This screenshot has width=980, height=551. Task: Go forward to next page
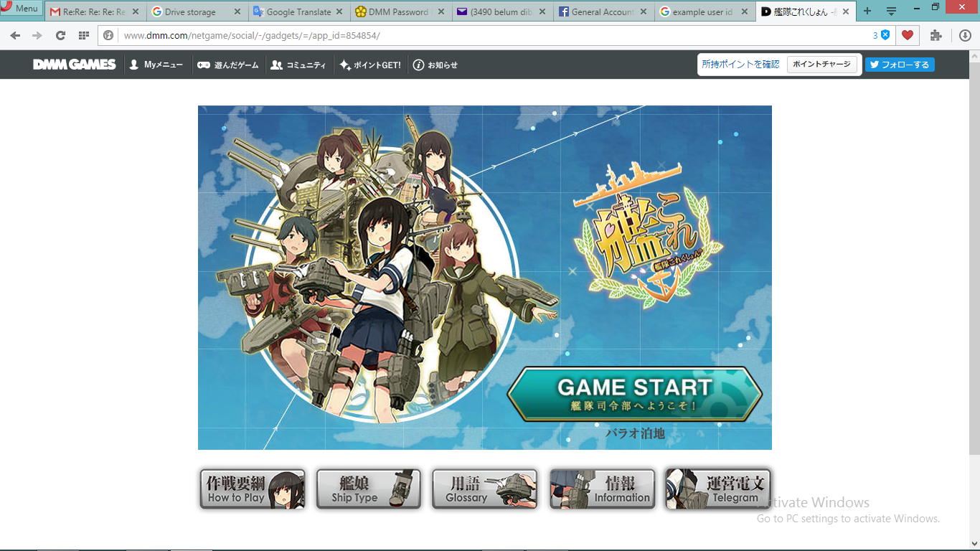point(37,35)
